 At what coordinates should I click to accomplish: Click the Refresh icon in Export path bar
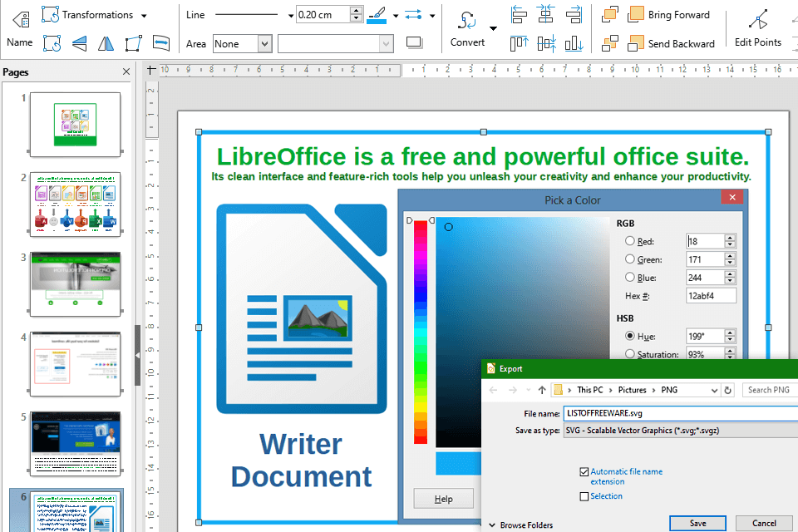[728, 390]
